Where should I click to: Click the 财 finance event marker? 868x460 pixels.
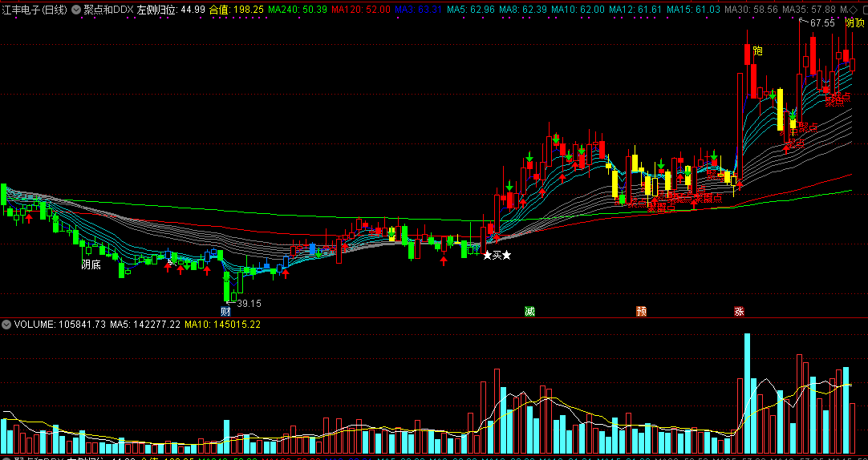225,311
